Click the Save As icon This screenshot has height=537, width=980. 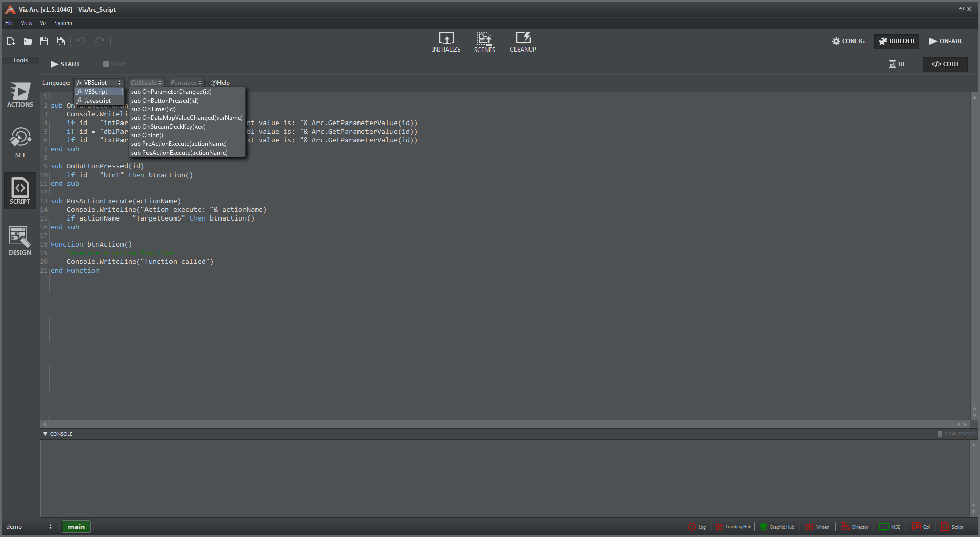coord(61,41)
